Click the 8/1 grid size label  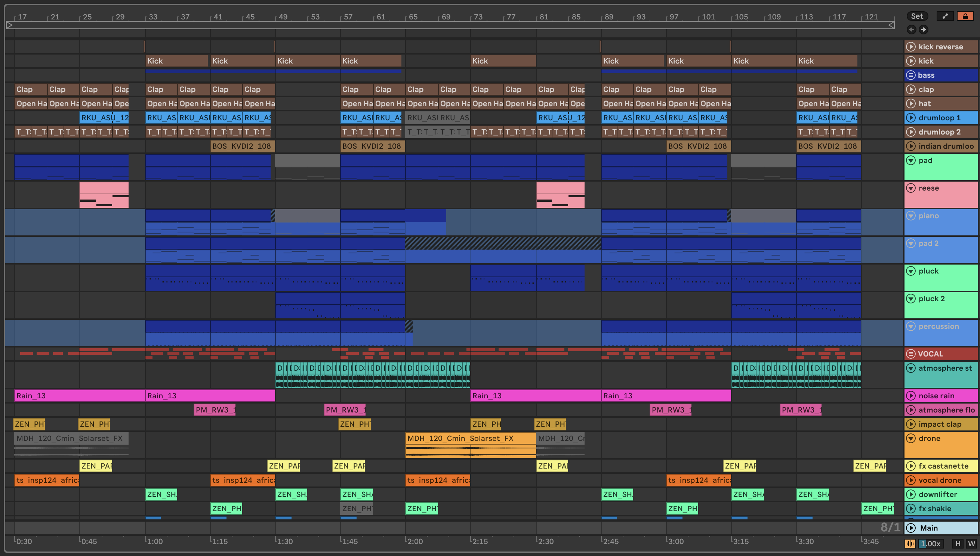890,527
